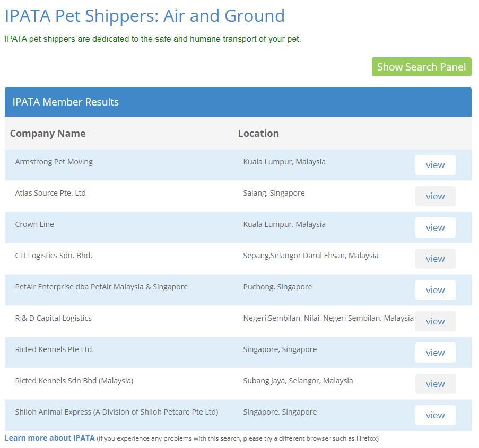479x448 pixels.
Task: Select Ricted Kennels Sdn Bhd (Malaysia) name
Action: click(74, 381)
